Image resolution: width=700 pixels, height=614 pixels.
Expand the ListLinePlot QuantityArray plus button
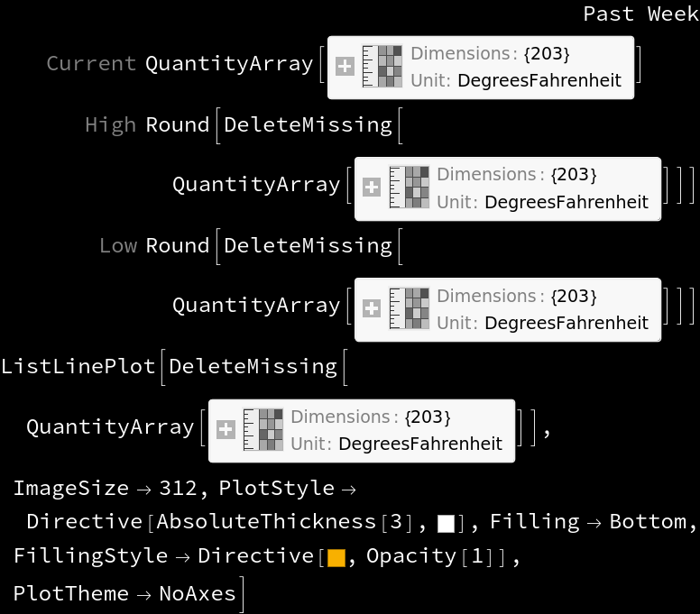pyautogui.click(x=226, y=430)
